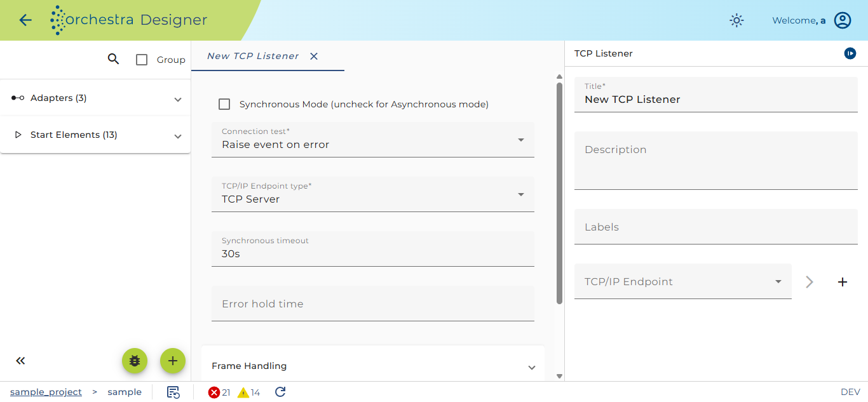Click the DEV environment label

point(850,392)
